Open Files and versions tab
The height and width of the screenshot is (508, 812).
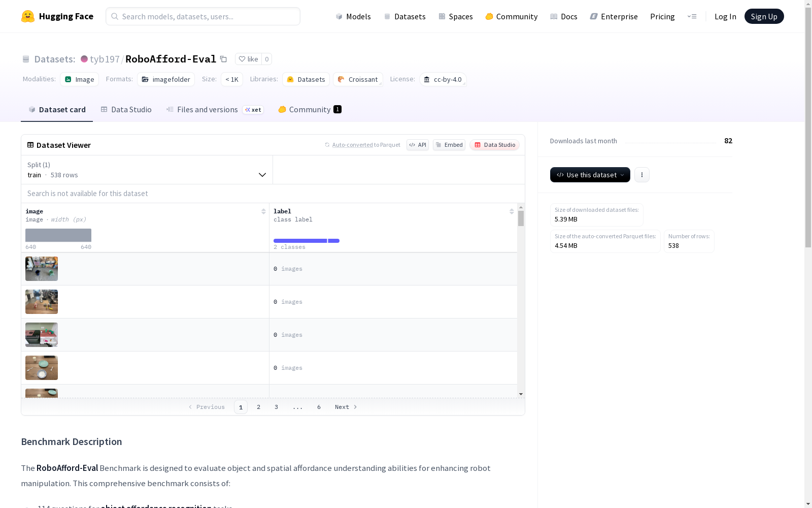(215, 110)
